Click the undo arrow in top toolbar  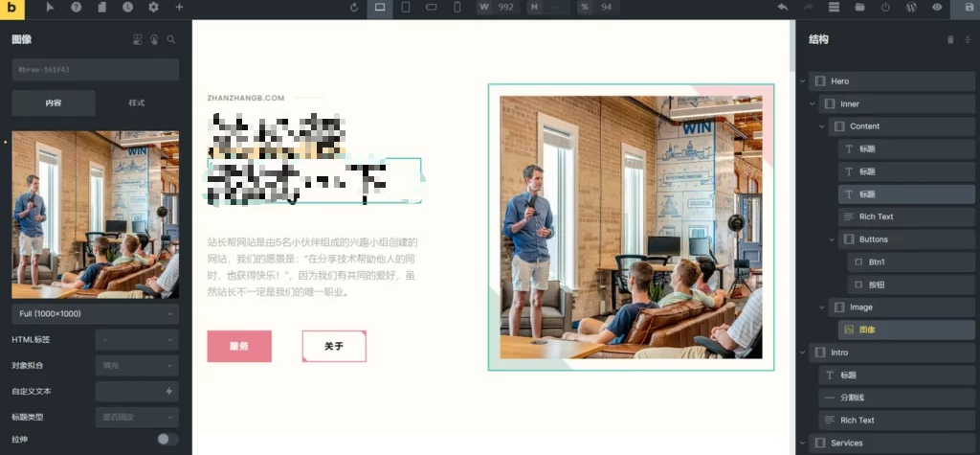click(x=782, y=7)
